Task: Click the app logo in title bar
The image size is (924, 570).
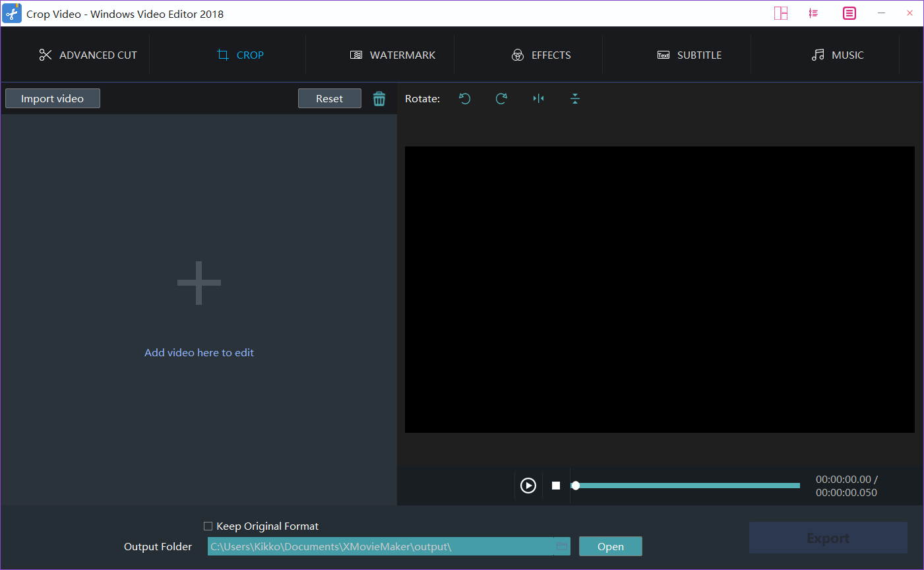Action: click(x=12, y=13)
